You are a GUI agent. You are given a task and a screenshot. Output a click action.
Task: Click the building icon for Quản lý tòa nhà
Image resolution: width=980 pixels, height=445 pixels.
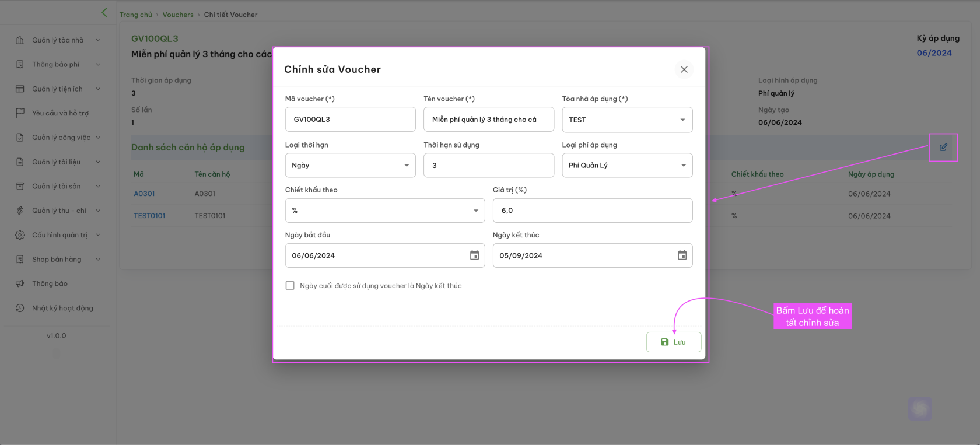20,40
